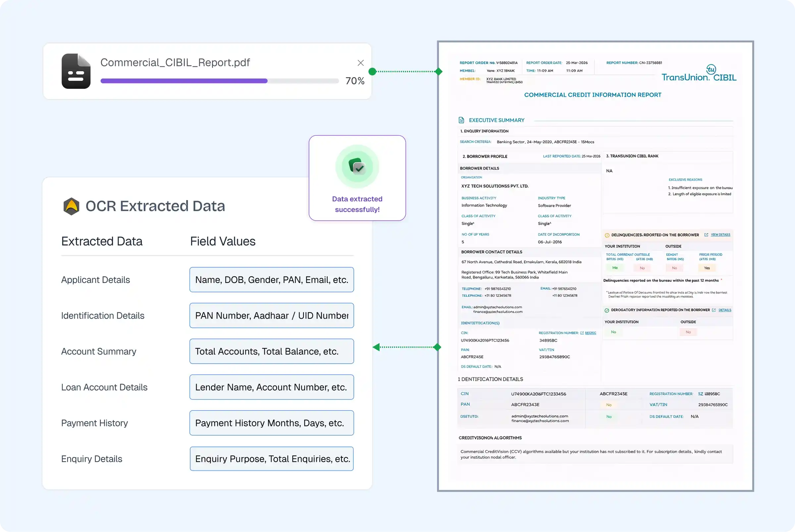795x532 pixels.
Task: Dismiss the PDF upload with the X
Action: pyautogui.click(x=360, y=63)
